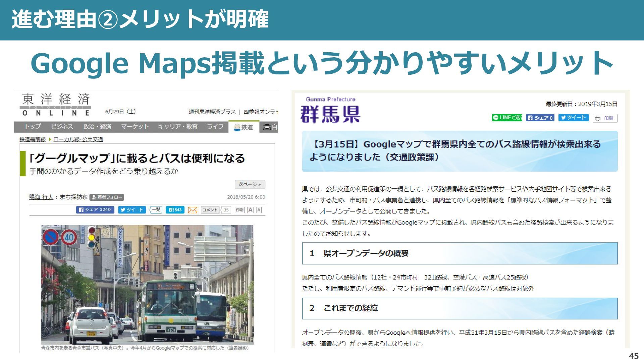Image resolution: width=644 pixels, height=362 pixels.
Task: Select the 鉄道 tab with train icon
Action: 244,127
